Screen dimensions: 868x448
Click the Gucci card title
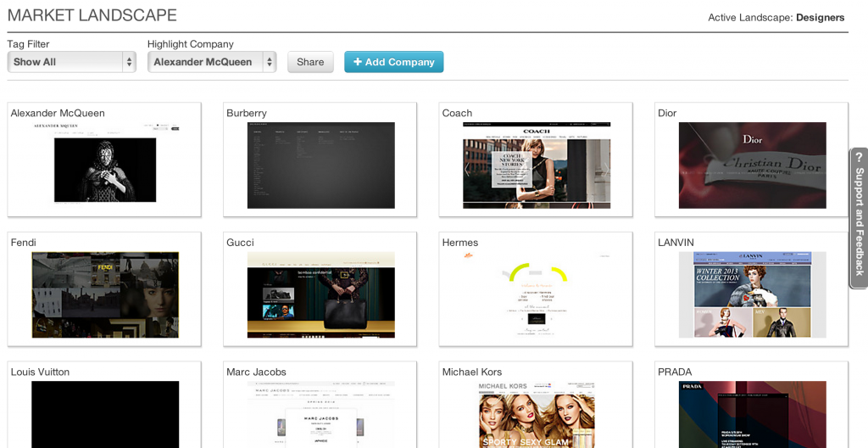240,243
